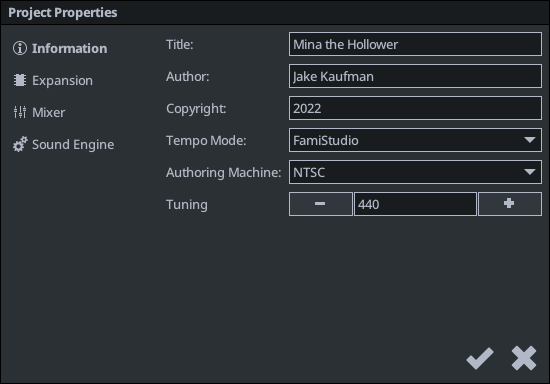Click the Sound Engine gears icon
550x384 pixels.
click(20, 144)
